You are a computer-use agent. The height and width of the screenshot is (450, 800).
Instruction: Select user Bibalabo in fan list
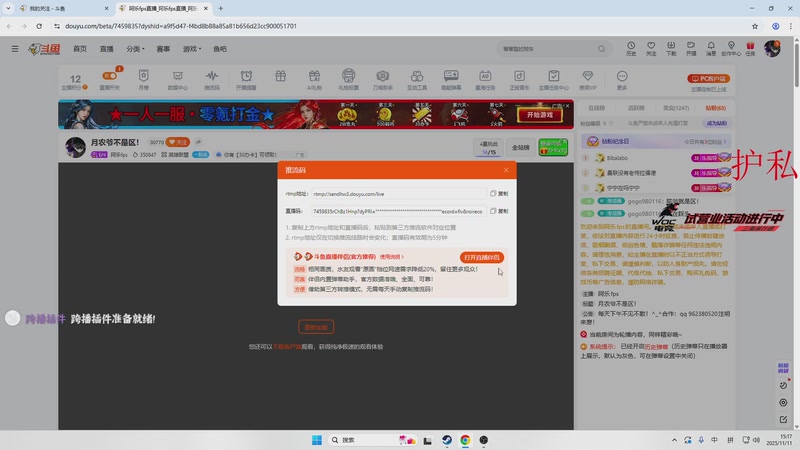point(617,158)
